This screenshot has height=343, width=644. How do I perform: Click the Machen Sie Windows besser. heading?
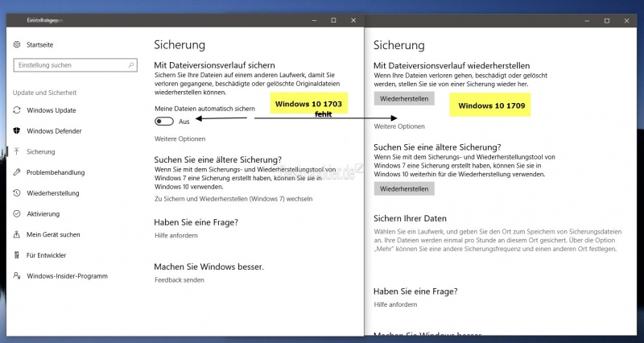pos(208,267)
